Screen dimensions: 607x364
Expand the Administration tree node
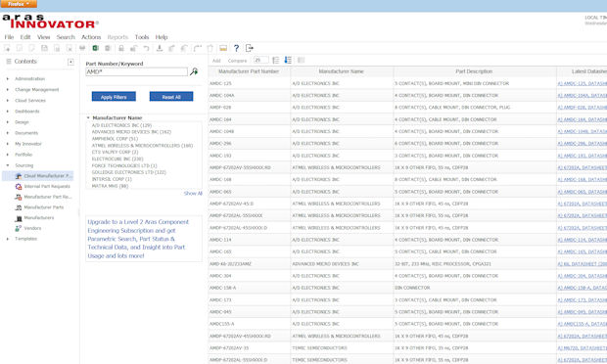pos(8,79)
